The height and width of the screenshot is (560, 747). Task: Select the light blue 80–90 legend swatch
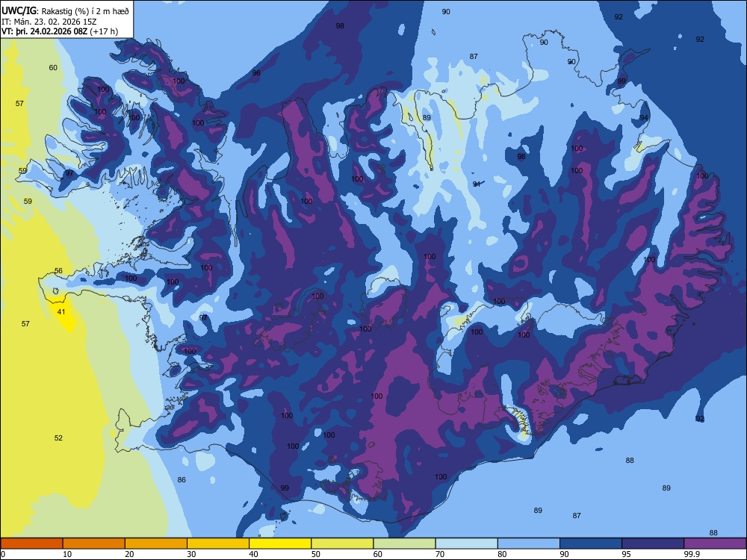(529, 544)
